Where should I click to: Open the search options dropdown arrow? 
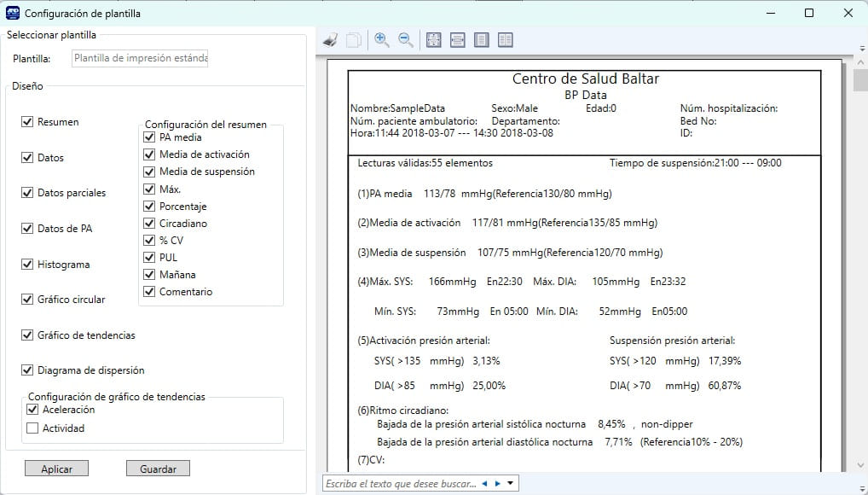point(510,484)
